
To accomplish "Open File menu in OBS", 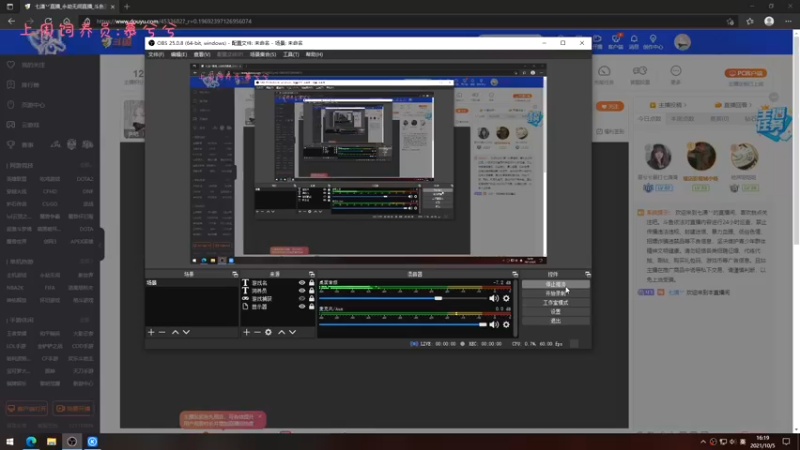I will 156,54.
